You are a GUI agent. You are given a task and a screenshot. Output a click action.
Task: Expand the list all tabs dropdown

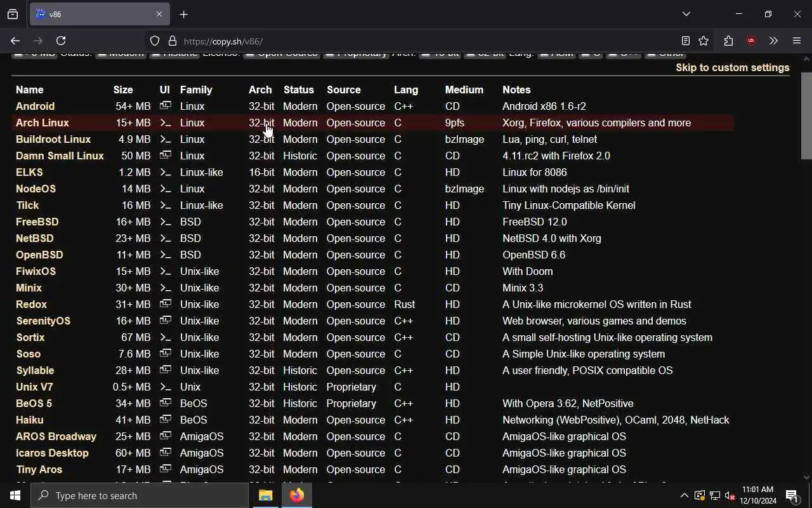coord(686,14)
